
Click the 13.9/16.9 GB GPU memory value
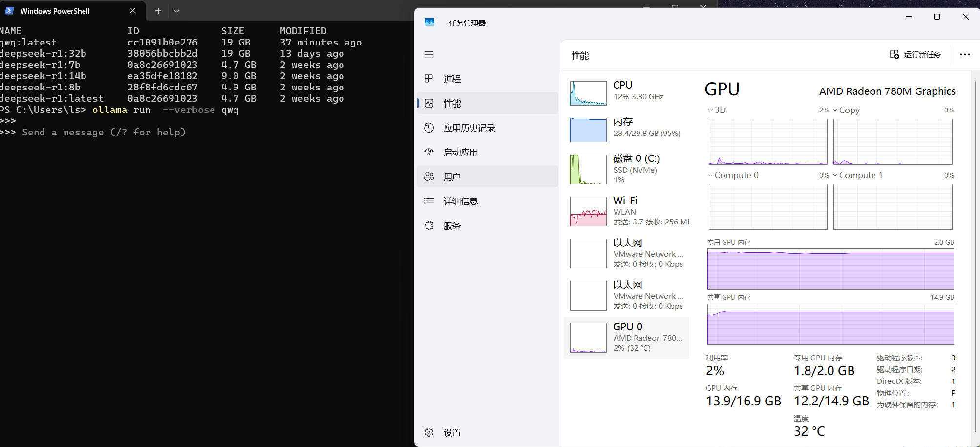pyautogui.click(x=744, y=401)
